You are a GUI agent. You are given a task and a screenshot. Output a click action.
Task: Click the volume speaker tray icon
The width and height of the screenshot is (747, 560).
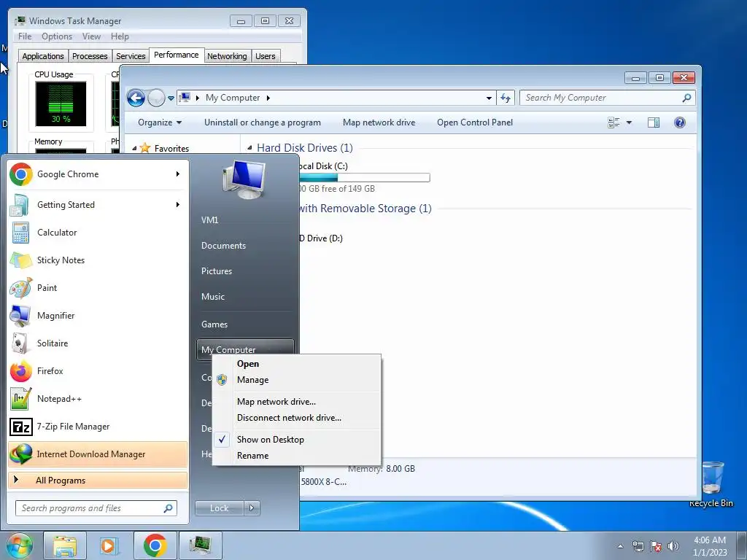coord(673,546)
